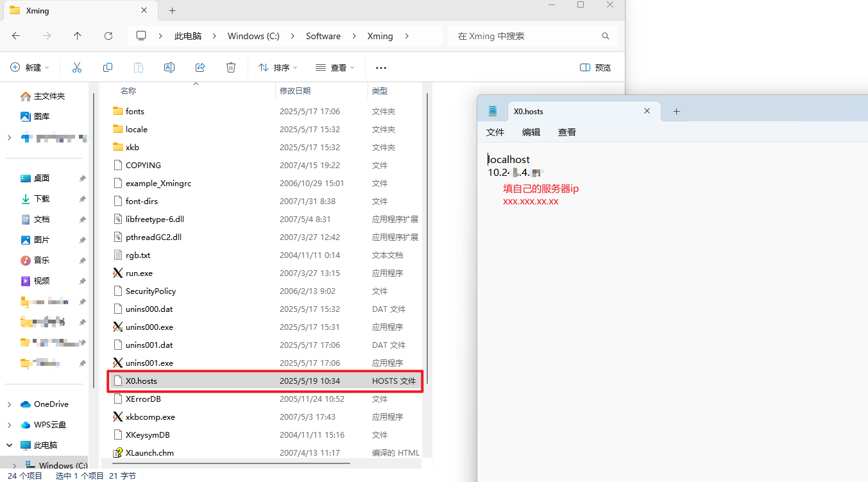Add a new Notepad tab
Screen dimensions: 868x482
point(676,111)
